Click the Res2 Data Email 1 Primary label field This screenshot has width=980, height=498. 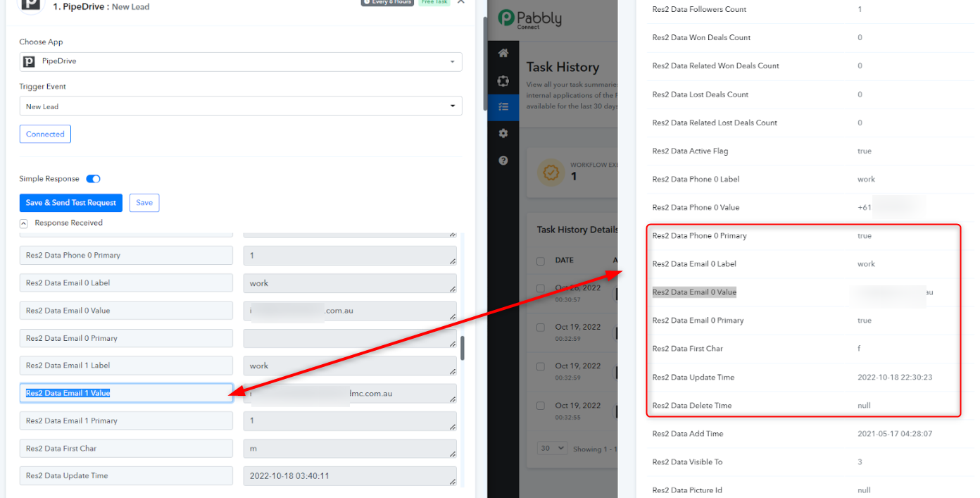[126, 421]
